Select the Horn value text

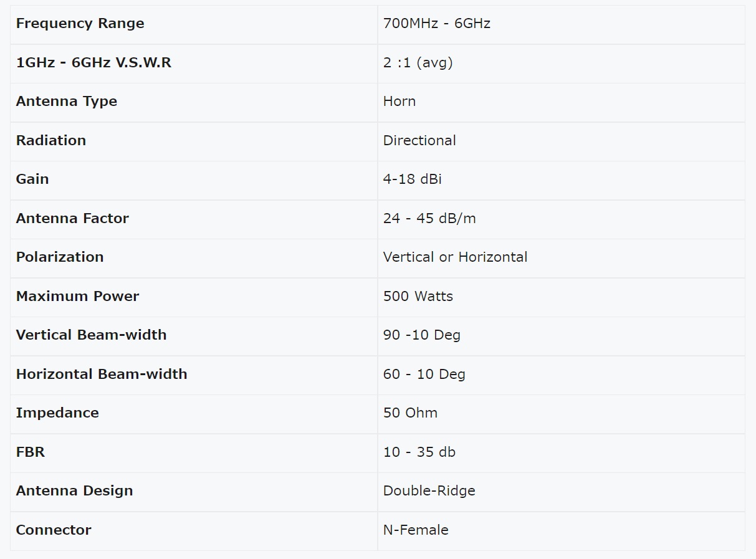click(399, 102)
